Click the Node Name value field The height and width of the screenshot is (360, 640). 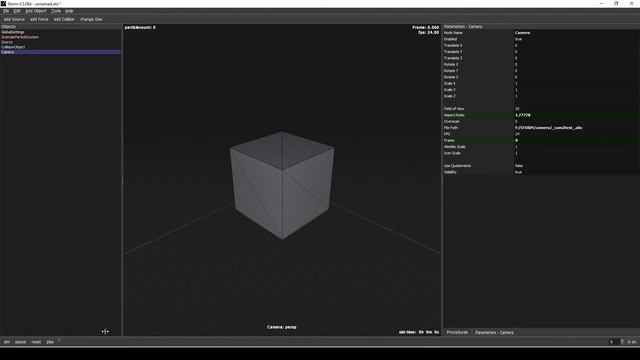point(577,33)
